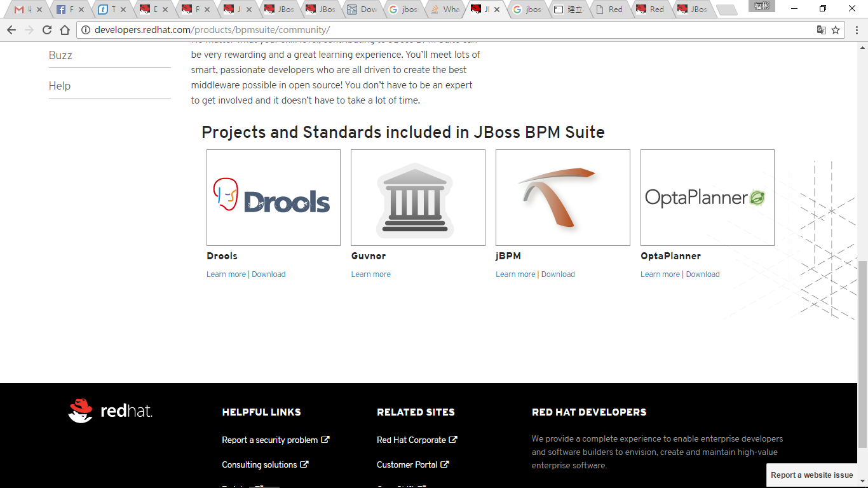868x488 pixels.
Task: Open Chrome's three-dot menu
Action: tap(856, 30)
